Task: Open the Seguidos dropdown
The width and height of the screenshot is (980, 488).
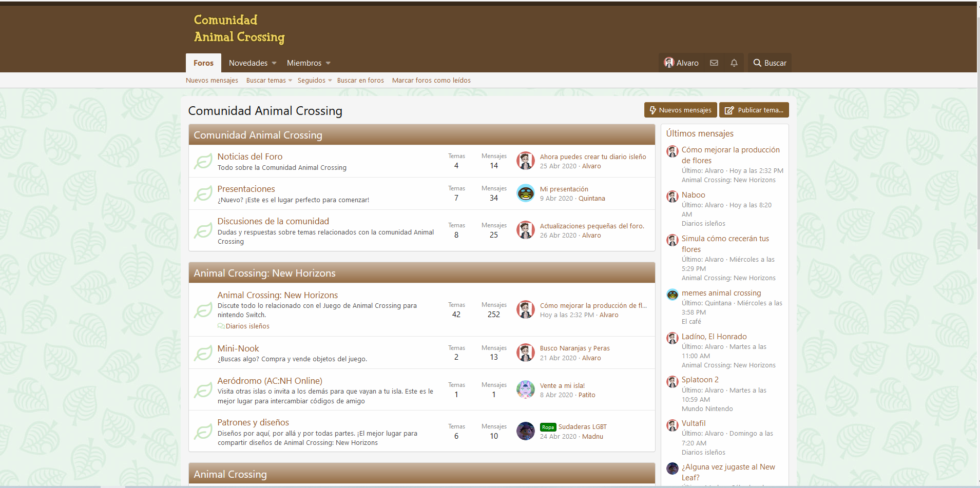Action: [330, 81]
